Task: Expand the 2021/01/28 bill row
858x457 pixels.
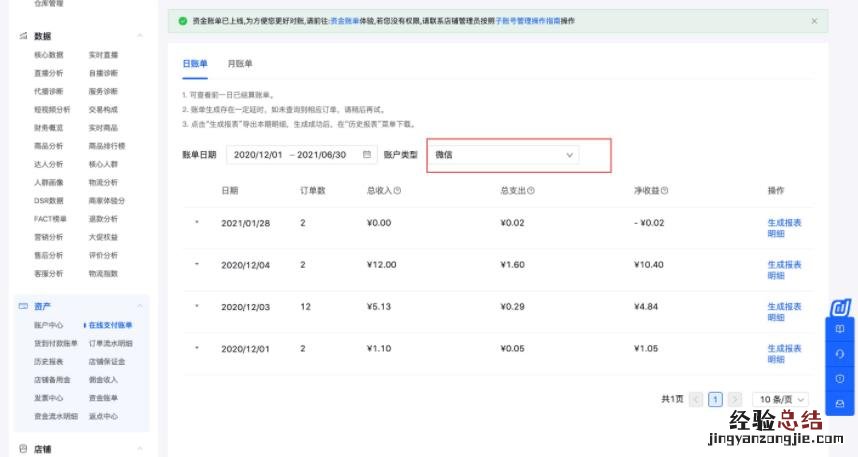Action: [197, 222]
